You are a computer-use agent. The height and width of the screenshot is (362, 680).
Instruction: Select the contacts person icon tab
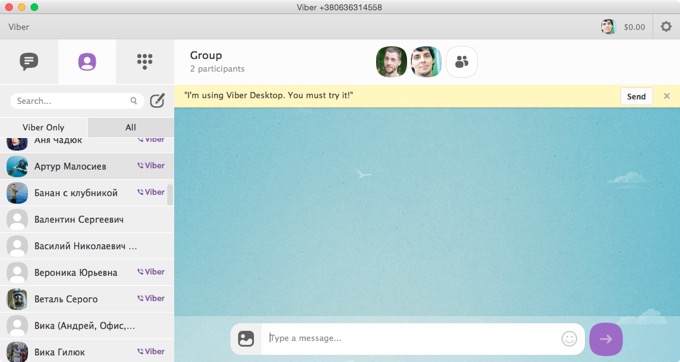[x=87, y=62]
